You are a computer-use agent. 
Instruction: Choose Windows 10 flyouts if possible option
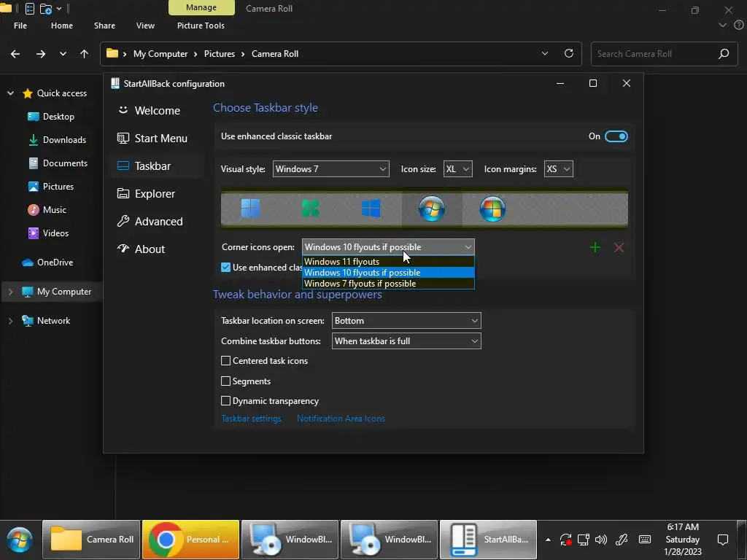click(x=388, y=273)
